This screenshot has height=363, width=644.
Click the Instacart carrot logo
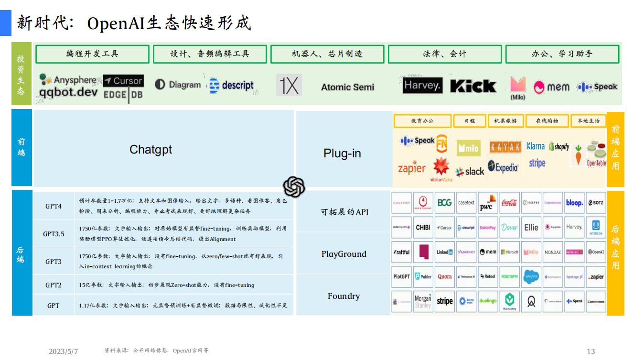[579, 155]
